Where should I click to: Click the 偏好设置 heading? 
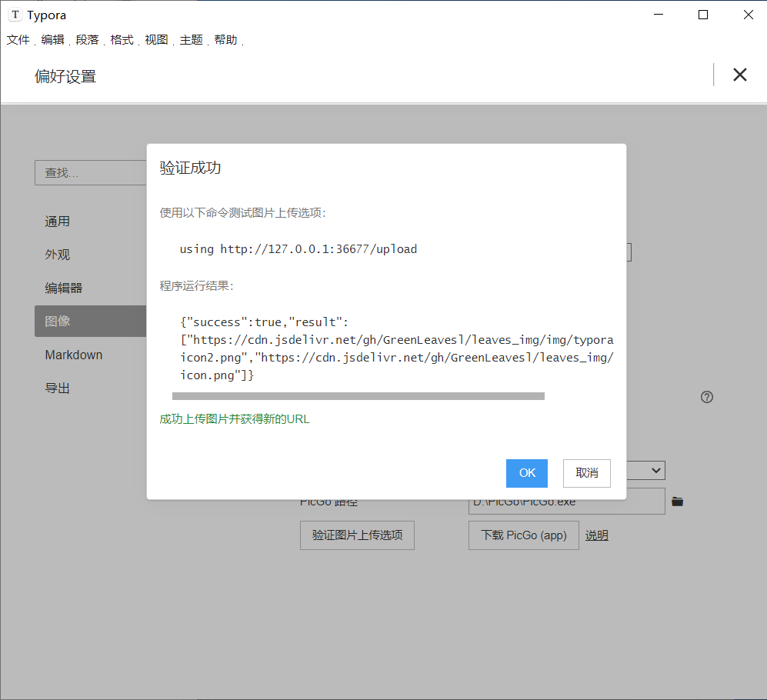[x=65, y=76]
